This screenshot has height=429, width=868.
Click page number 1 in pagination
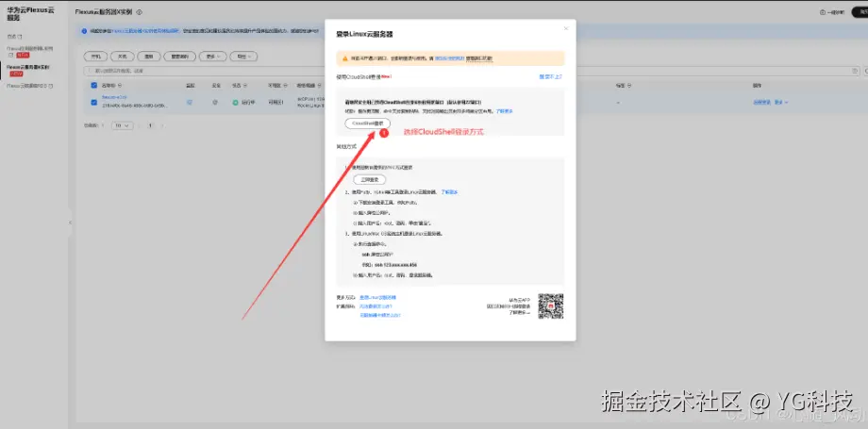pos(150,125)
